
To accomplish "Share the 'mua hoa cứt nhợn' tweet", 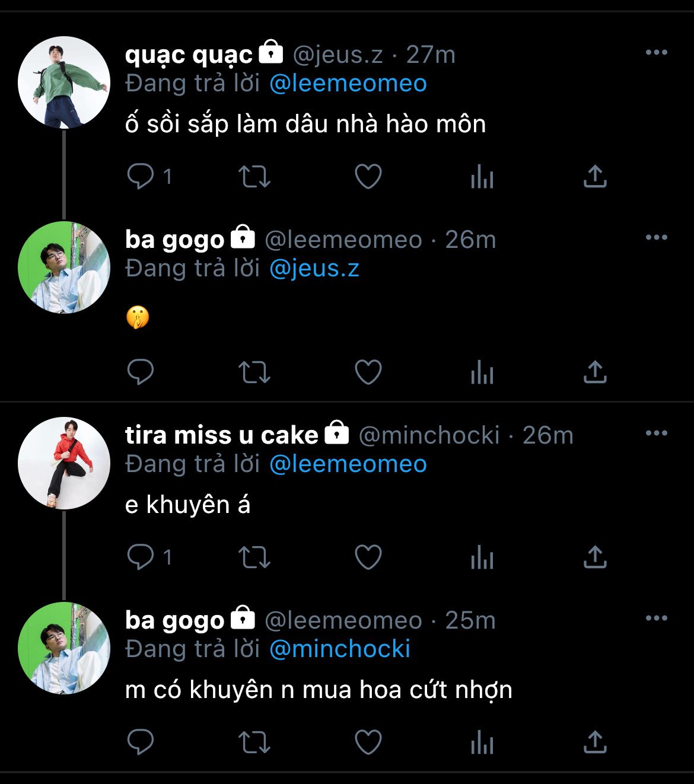I will tap(595, 742).
